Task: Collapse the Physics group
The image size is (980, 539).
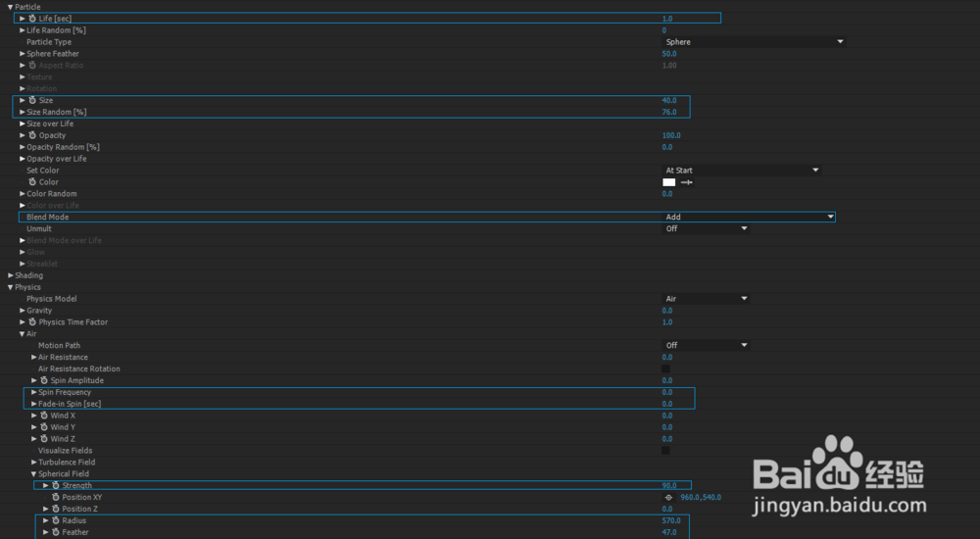Action: (x=10, y=287)
